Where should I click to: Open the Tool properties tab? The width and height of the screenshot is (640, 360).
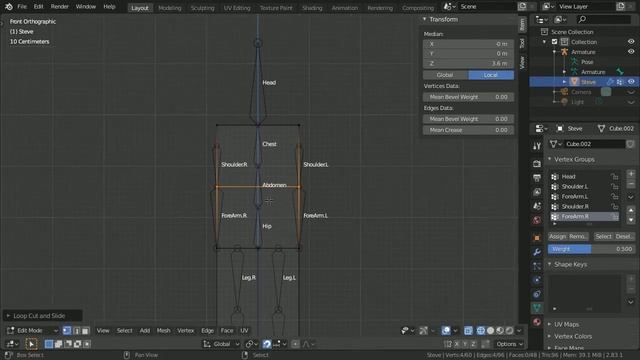pos(537,146)
